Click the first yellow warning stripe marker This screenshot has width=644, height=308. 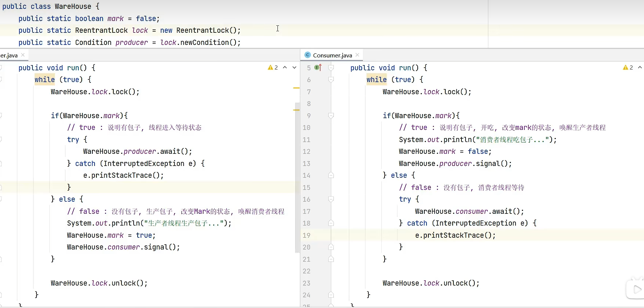pyautogui.click(x=296, y=88)
